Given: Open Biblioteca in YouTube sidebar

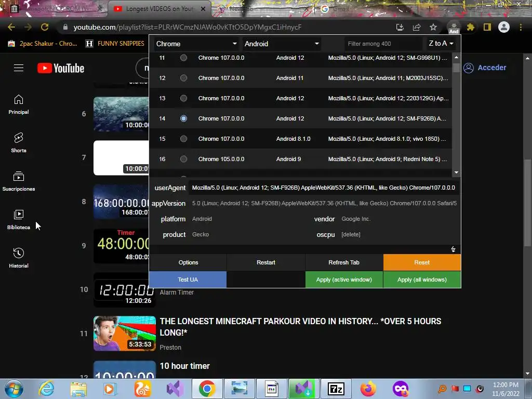Looking at the screenshot, I should point(19,220).
